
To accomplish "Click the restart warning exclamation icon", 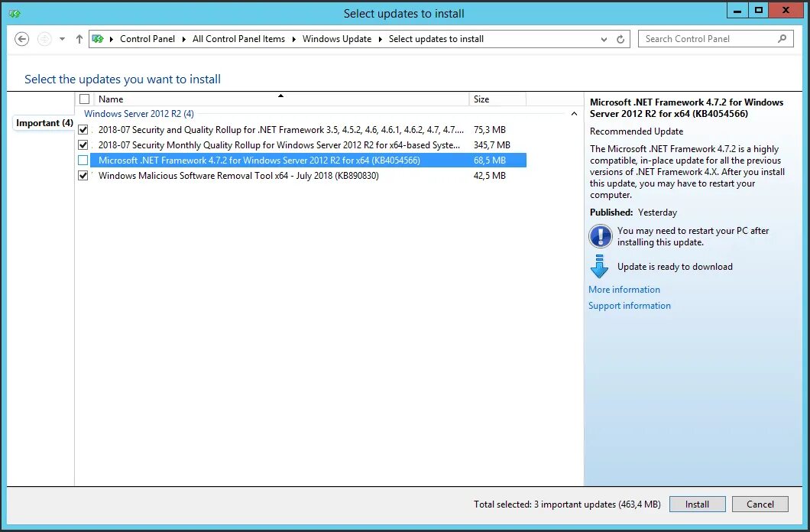I will pos(601,236).
